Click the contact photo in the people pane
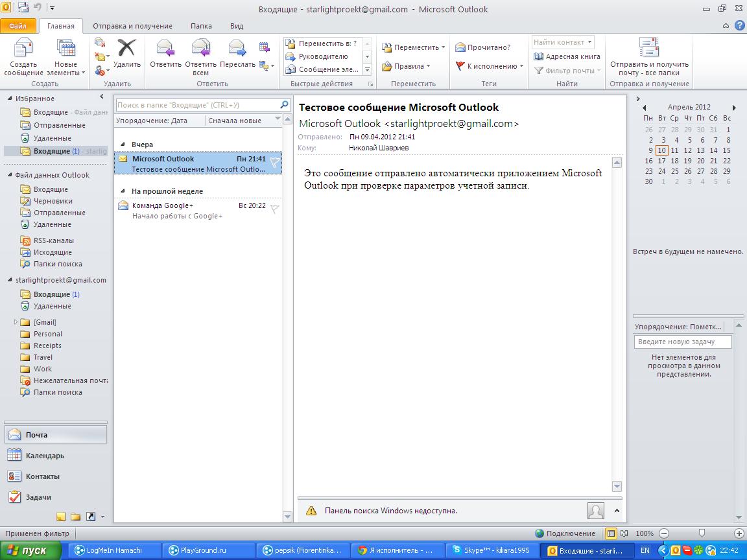The height and width of the screenshot is (560, 747). click(x=595, y=511)
